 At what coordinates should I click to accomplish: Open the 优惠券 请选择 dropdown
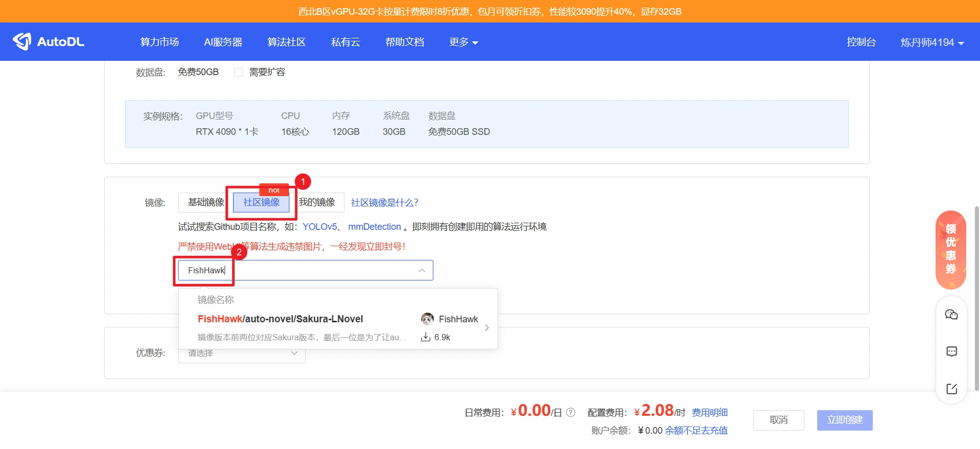point(241,353)
